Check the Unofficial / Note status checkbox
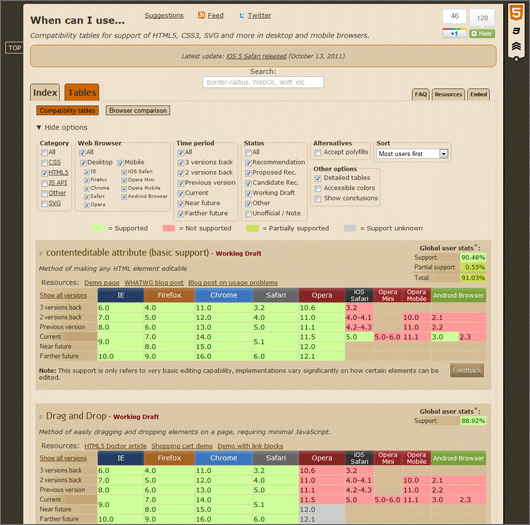 (x=248, y=214)
